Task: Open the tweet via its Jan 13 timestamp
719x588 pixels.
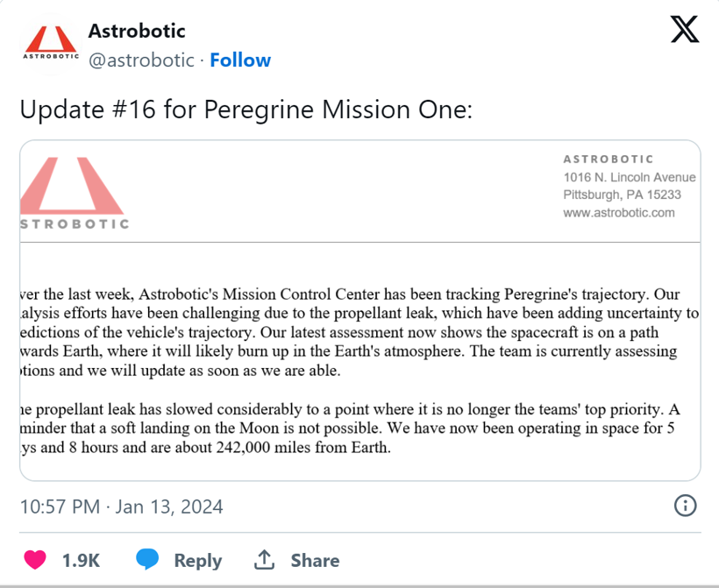Action: point(120,506)
